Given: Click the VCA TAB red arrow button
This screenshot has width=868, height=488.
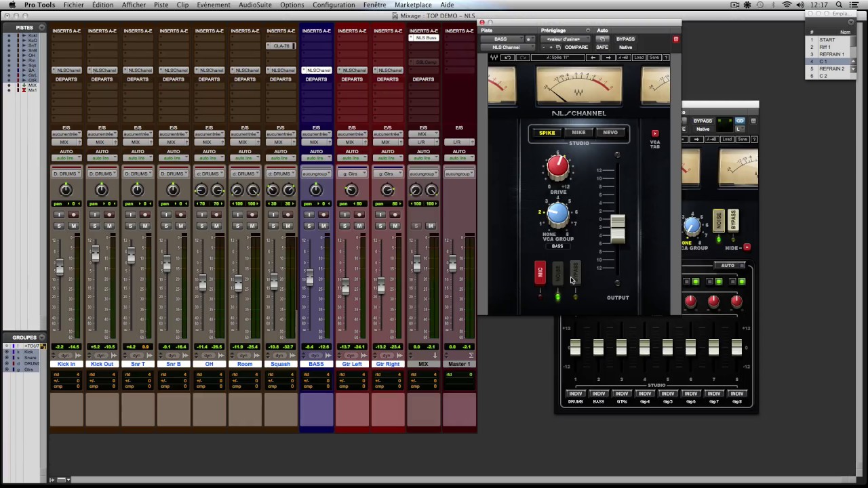Looking at the screenshot, I should tap(655, 134).
